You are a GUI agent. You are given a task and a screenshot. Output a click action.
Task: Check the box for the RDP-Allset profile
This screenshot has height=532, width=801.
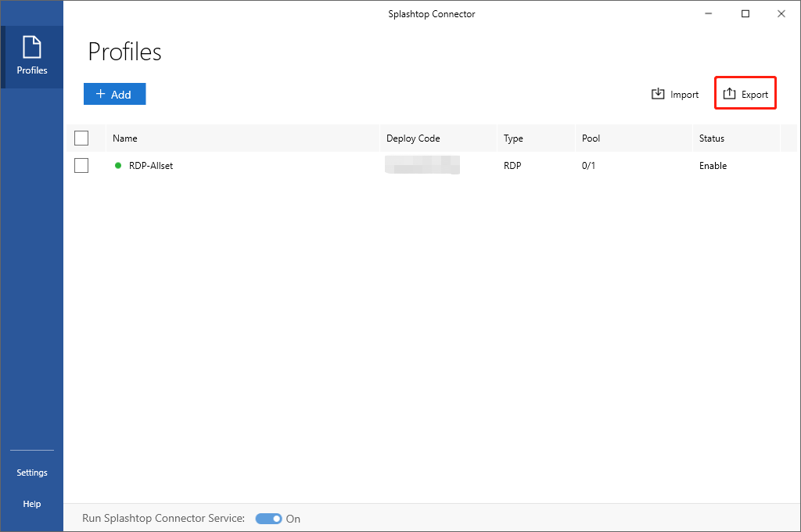click(x=81, y=166)
